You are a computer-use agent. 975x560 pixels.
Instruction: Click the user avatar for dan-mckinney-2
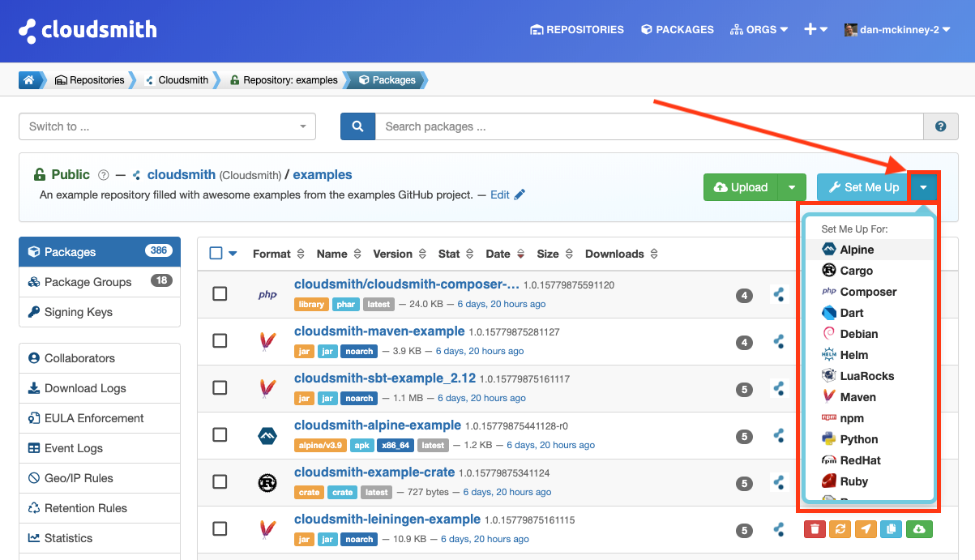click(851, 30)
